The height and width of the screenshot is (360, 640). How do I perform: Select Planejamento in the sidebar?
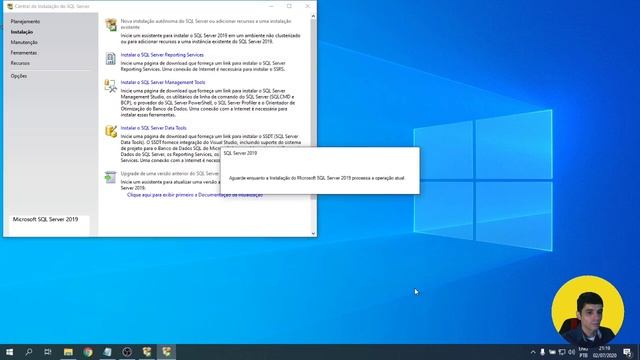point(25,21)
